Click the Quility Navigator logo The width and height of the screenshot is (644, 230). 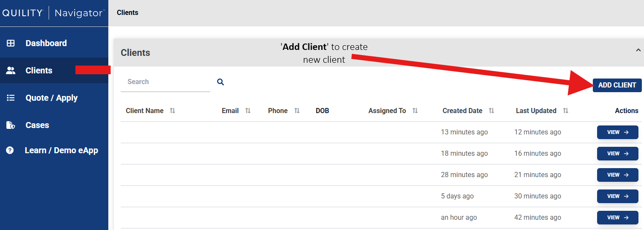[x=53, y=13]
